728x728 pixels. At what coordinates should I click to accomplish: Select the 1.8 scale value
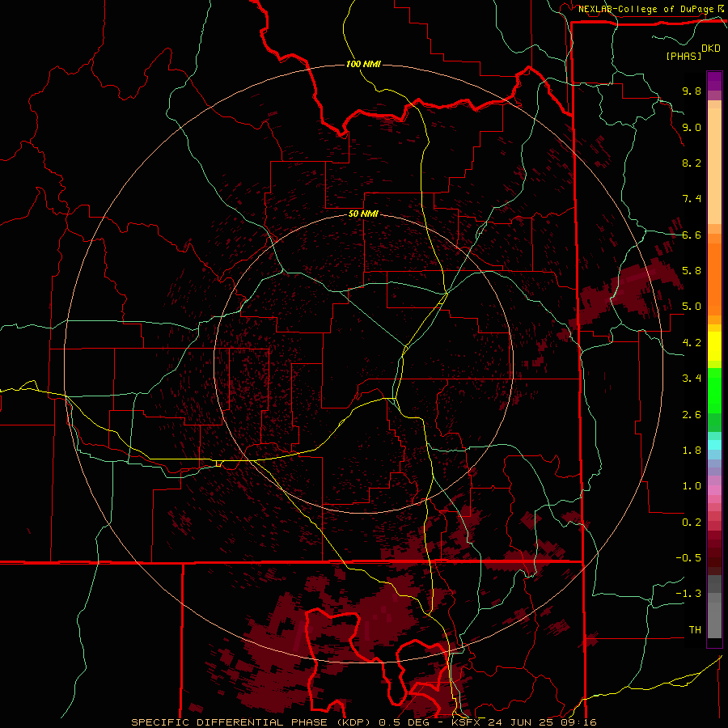click(x=692, y=451)
